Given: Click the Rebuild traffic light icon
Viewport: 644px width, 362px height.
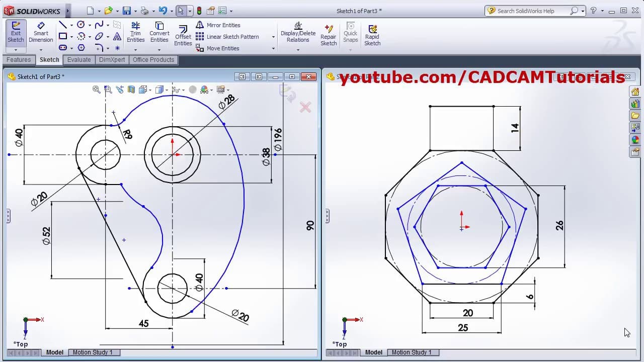Looking at the screenshot, I should pyautogui.click(x=199, y=11).
